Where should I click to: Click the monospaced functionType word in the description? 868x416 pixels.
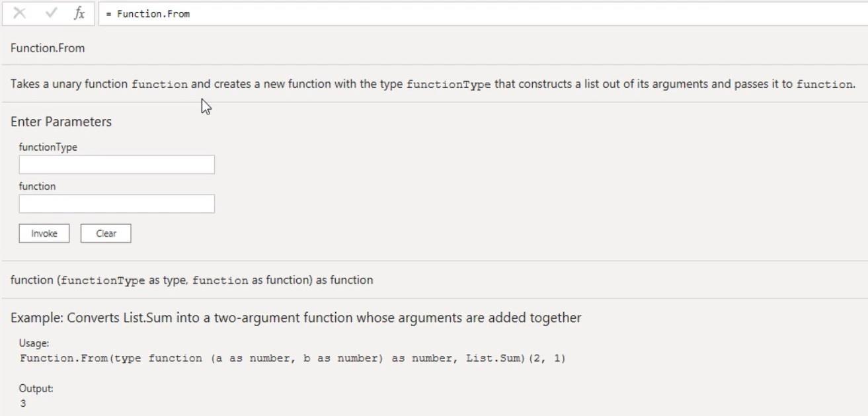pyautogui.click(x=449, y=85)
